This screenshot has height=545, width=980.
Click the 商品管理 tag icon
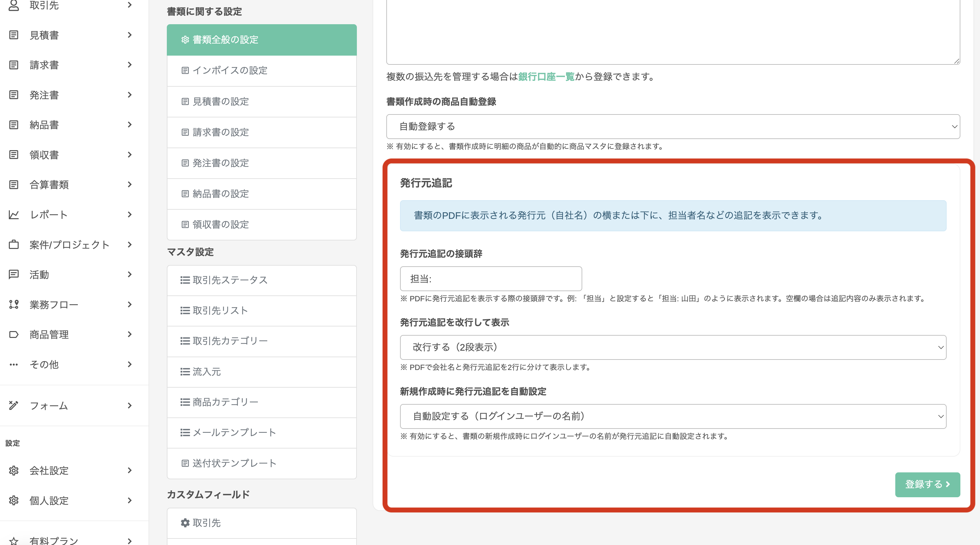point(14,335)
